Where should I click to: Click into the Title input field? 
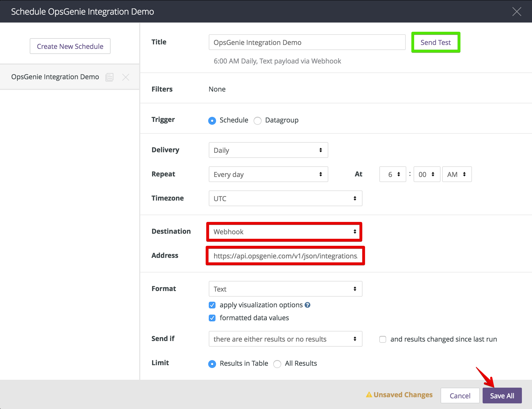[x=307, y=42]
